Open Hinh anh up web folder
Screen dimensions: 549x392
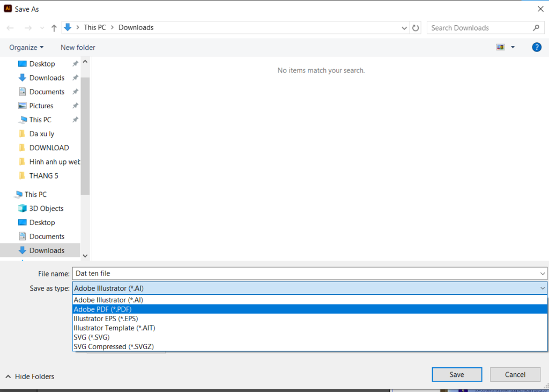click(49, 162)
